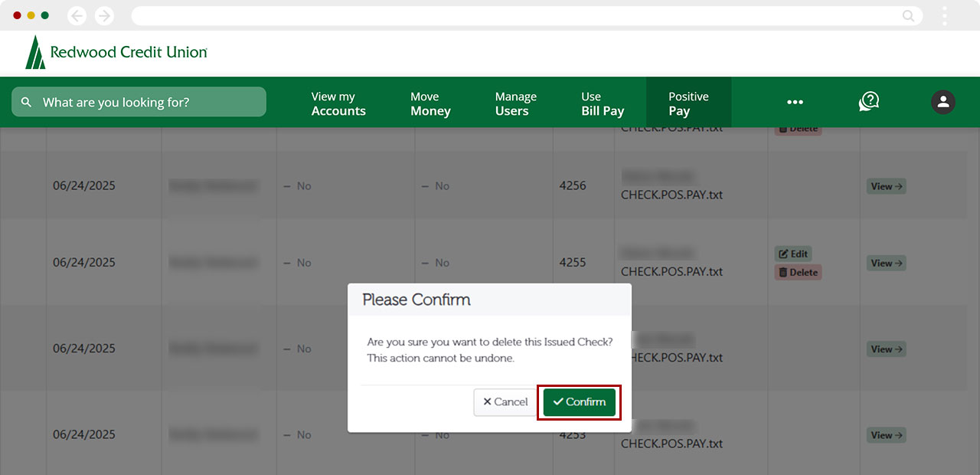Delete check 4255
Screen dimensions: 980x475
pyautogui.click(x=798, y=272)
